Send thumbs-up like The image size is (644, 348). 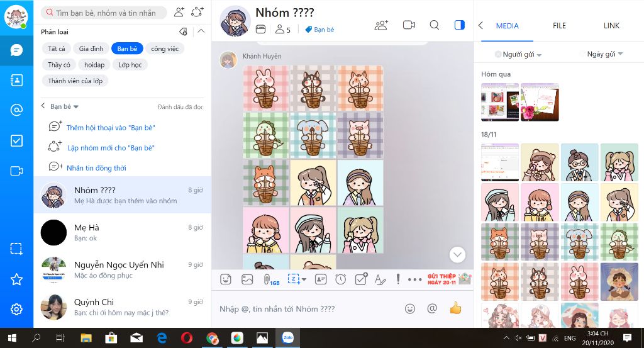455,308
